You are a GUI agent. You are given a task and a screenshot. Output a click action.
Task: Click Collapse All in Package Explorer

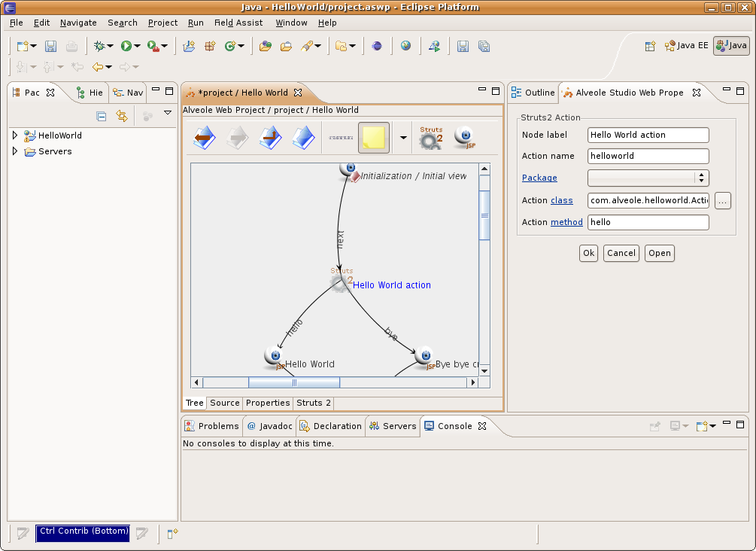coord(102,116)
